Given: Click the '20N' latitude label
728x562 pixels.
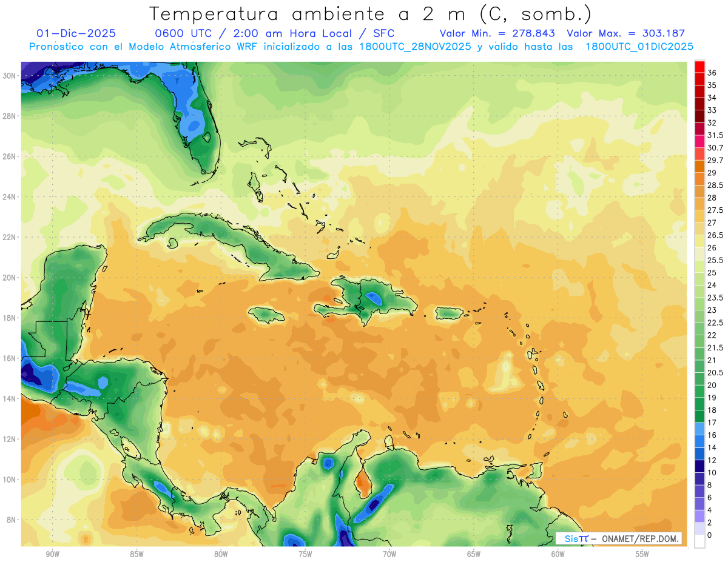Looking at the screenshot, I should [9, 278].
